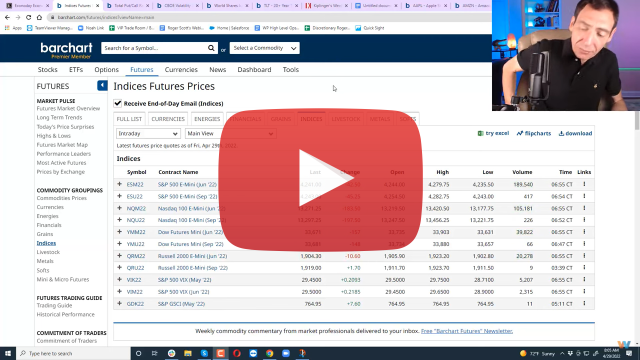
Task: Click the Windows taskbar search box
Action: click(73, 353)
